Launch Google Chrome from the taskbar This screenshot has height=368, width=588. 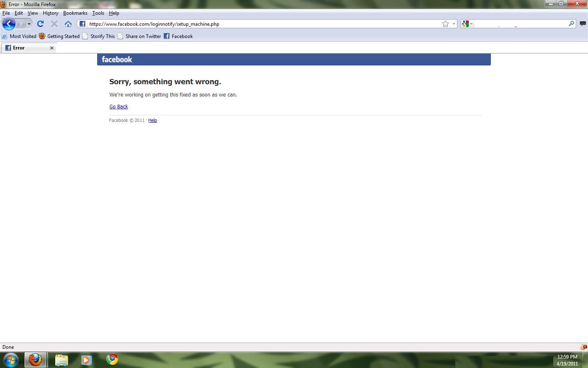(x=112, y=359)
